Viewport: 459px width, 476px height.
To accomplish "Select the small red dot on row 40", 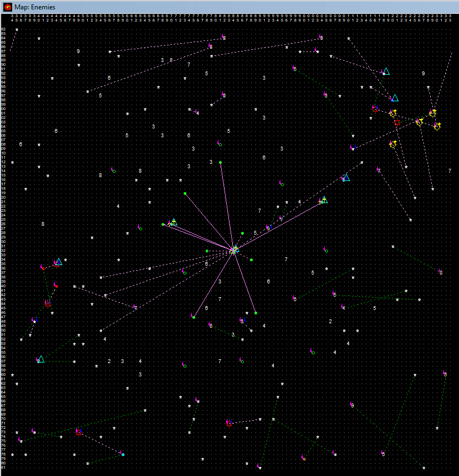I will pos(56,286).
